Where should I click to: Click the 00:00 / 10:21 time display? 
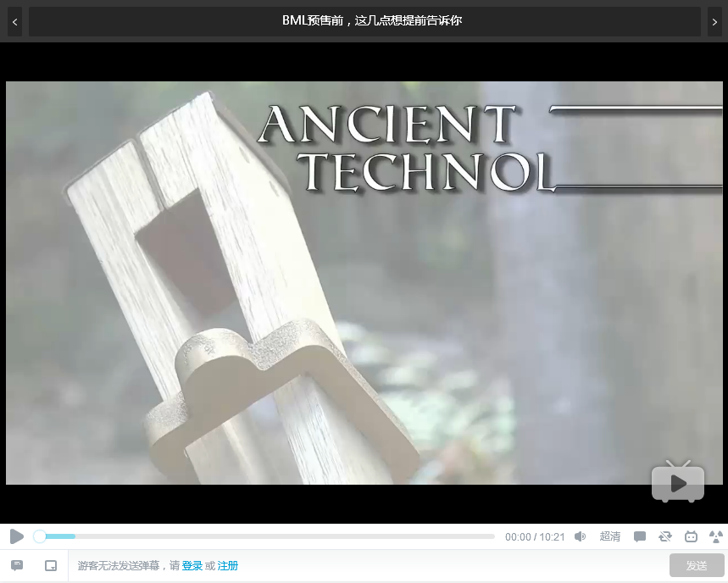[x=535, y=537]
